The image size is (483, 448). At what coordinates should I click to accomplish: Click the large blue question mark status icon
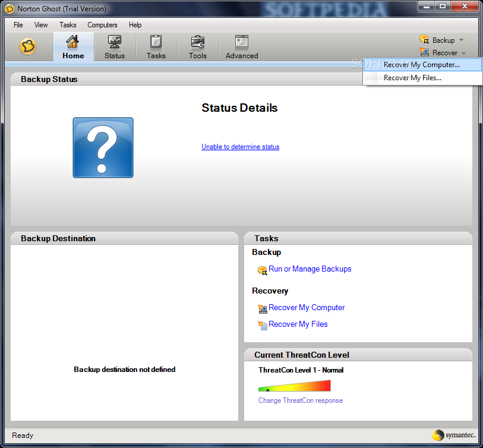point(103,147)
